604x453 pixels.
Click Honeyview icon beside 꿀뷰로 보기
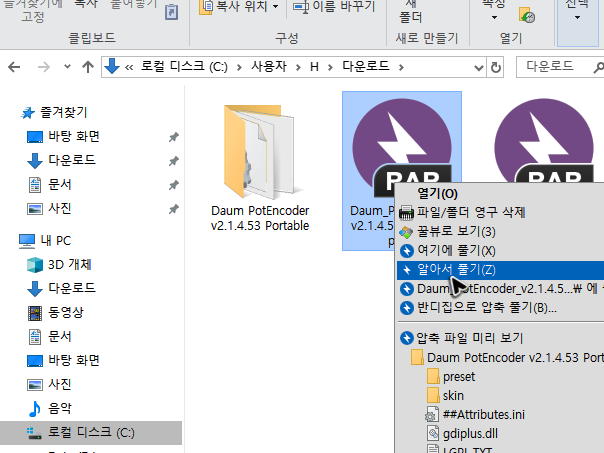coord(406,232)
